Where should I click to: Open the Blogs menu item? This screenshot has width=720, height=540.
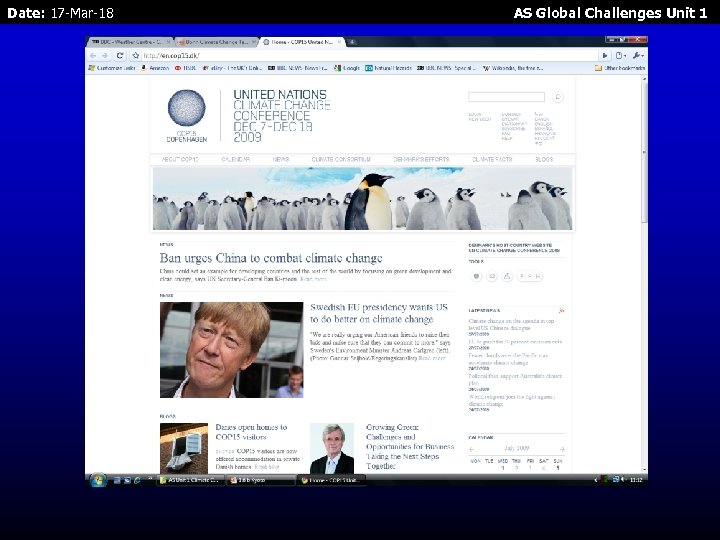[x=544, y=159]
